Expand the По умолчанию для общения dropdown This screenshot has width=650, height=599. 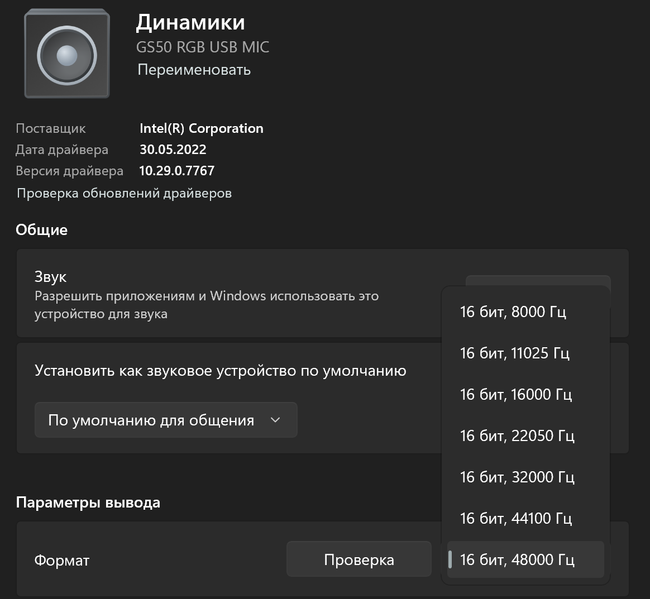click(x=166, y=421)
